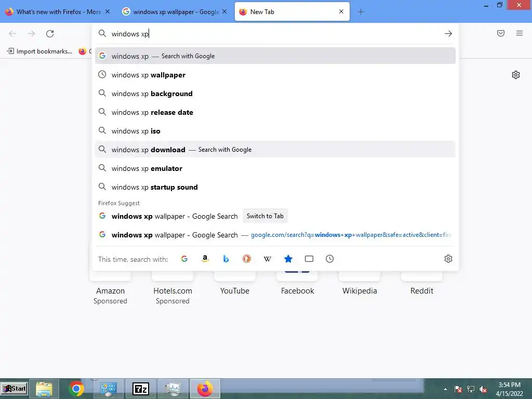The width and height of the screenshot is (532, 399).
Task: Show hidden system tray icons
Action: [445, 389]
